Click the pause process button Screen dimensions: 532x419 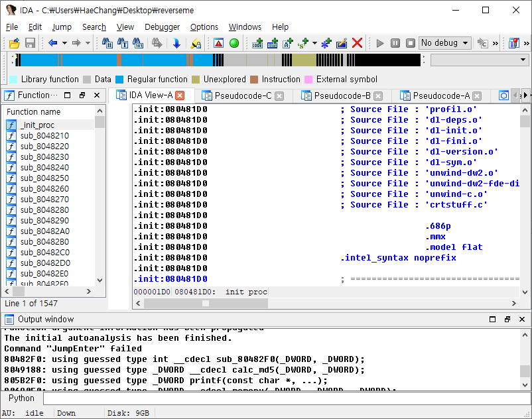(x=395, y=43)
